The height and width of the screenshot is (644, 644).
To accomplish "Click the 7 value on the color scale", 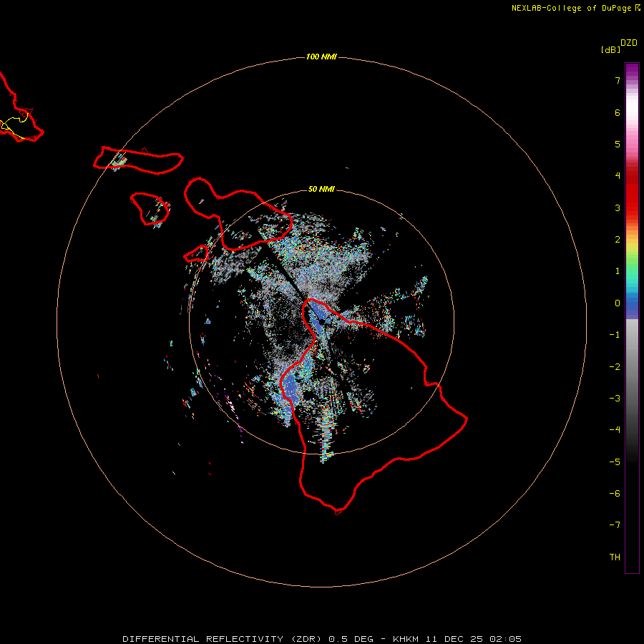I will 618,80.
